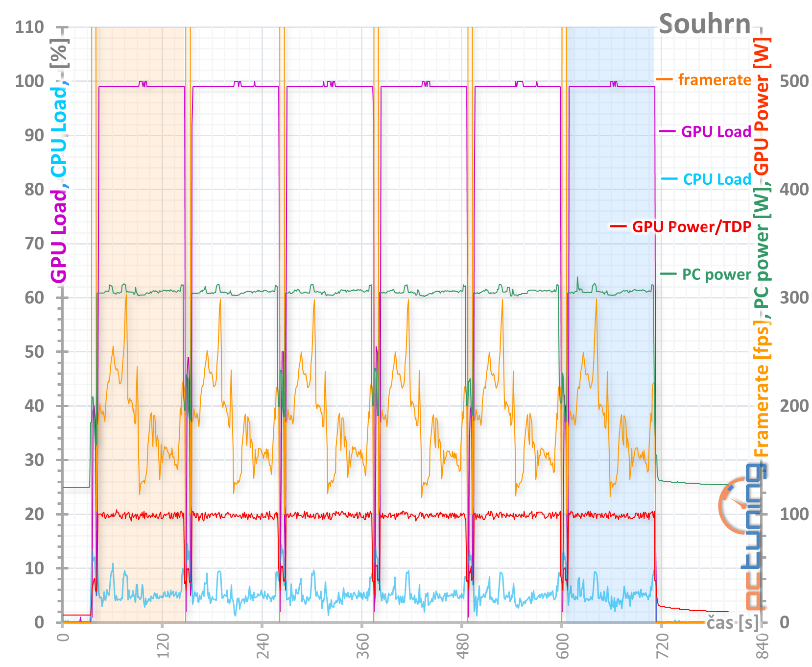Click the cyan CPU Load legend line marker
This screenshot has height=667, width=812.
(x=669, y=179)
